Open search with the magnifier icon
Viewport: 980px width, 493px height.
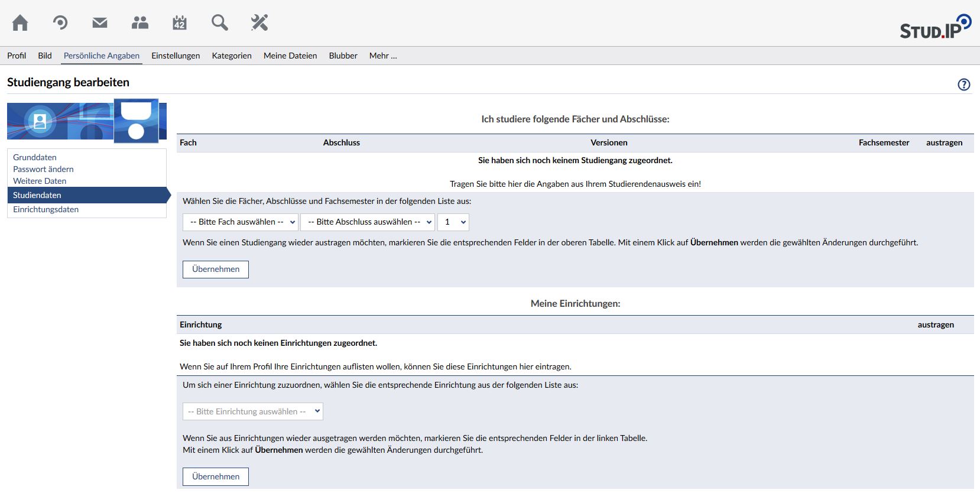click(219, 23)
